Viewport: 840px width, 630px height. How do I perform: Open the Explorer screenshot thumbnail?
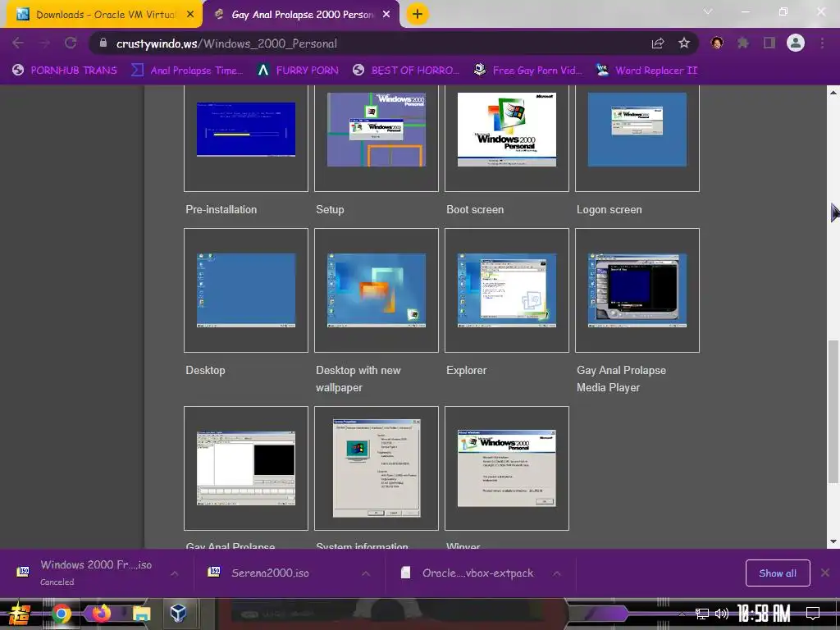coord(507,290)
